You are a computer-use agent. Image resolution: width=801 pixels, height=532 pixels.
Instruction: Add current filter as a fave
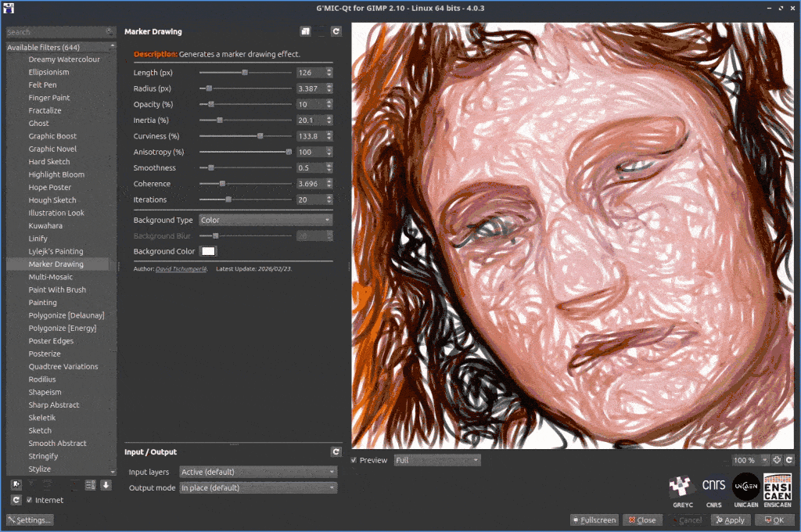click(x=16, y=484)
